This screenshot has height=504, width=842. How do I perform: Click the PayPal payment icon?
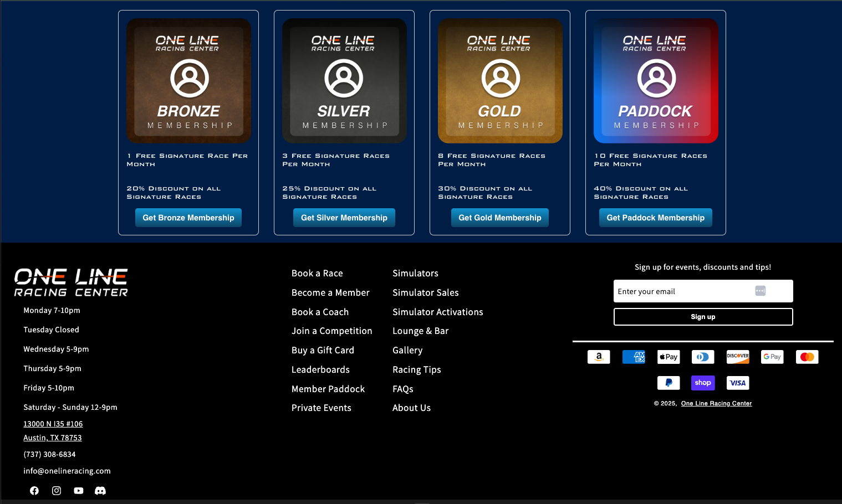(x=669, y=383)
